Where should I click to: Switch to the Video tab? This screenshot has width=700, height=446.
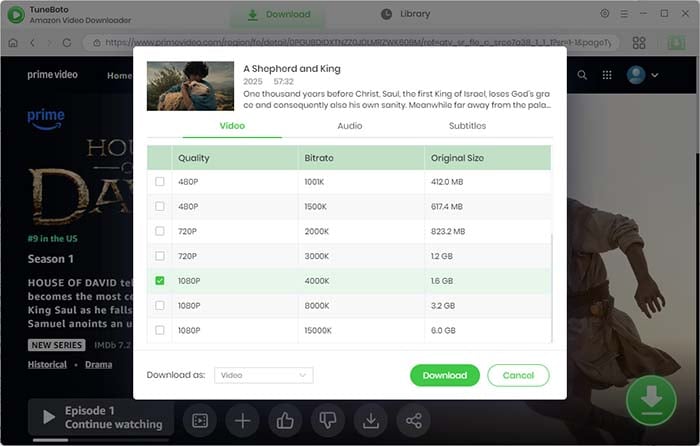(x=232, y=126)
